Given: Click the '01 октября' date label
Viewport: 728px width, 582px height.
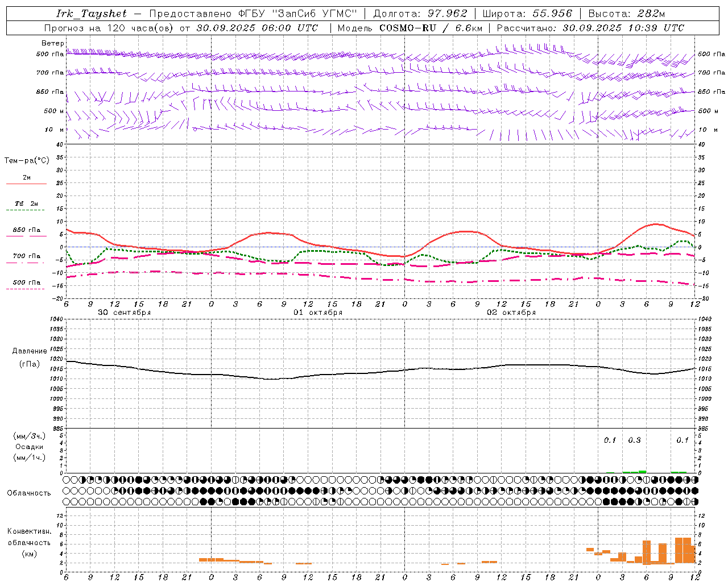Looking at the screenshot, I should pyautogui.click(x=318, y=313).
